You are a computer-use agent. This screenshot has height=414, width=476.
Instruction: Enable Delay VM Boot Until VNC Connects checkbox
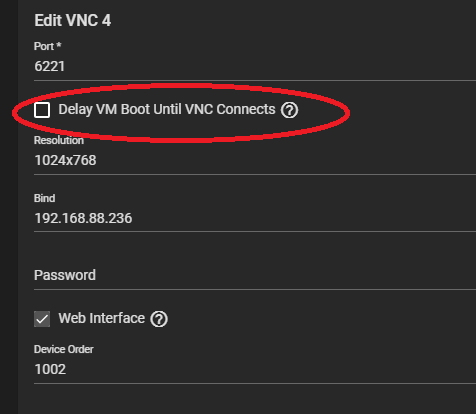42,110
